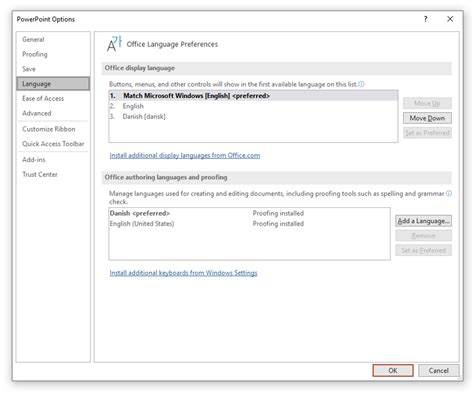Open Install additional display languages link
The height and width of the screenshot is (399, 474).
(x=185, y=155)
